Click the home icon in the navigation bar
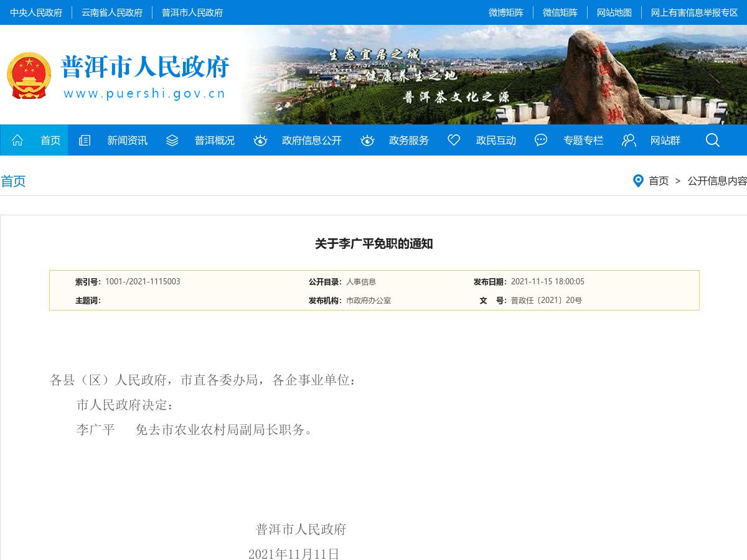 point(17,140)
